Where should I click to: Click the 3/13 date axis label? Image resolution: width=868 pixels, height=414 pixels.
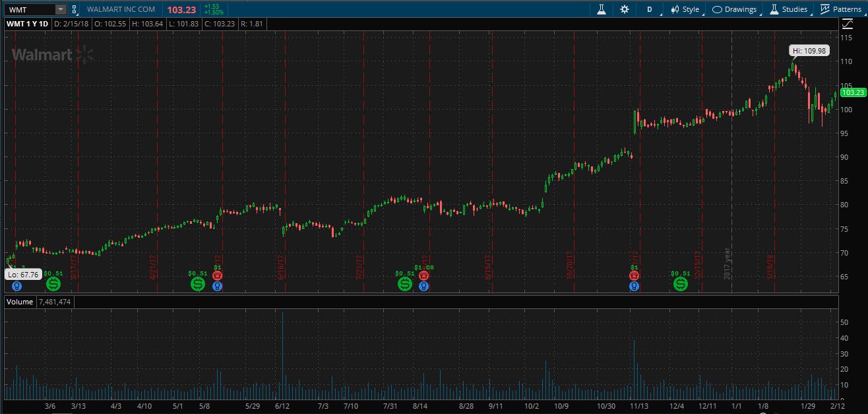click(78, 406)
